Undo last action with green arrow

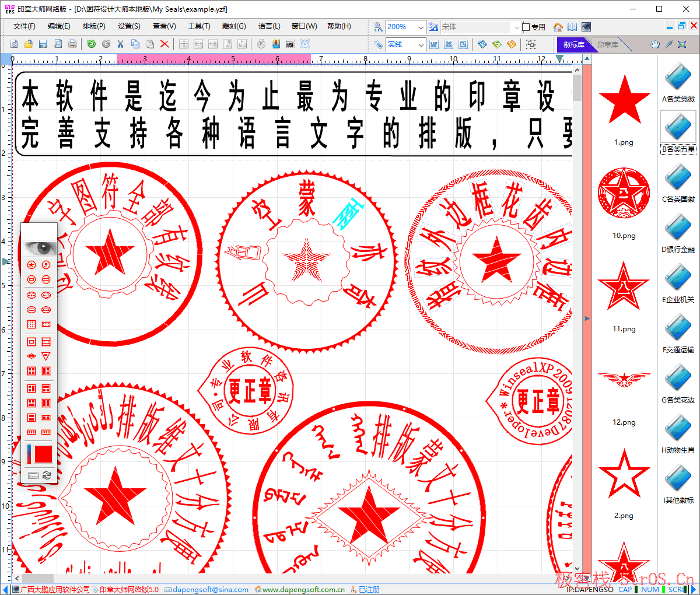92,44
